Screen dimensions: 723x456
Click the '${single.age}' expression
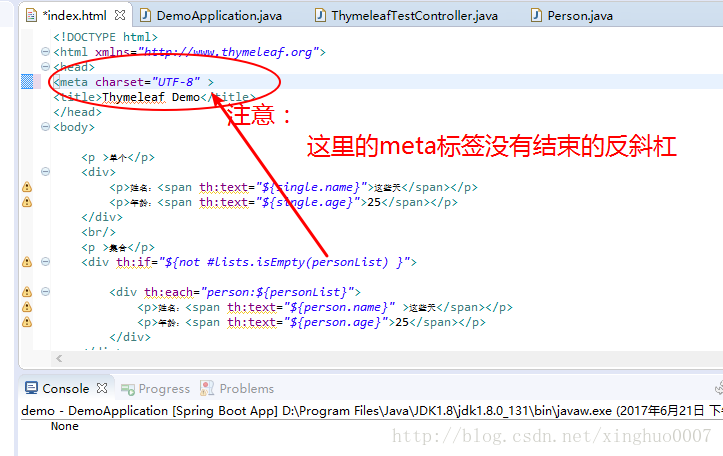(x=308, y=202)
